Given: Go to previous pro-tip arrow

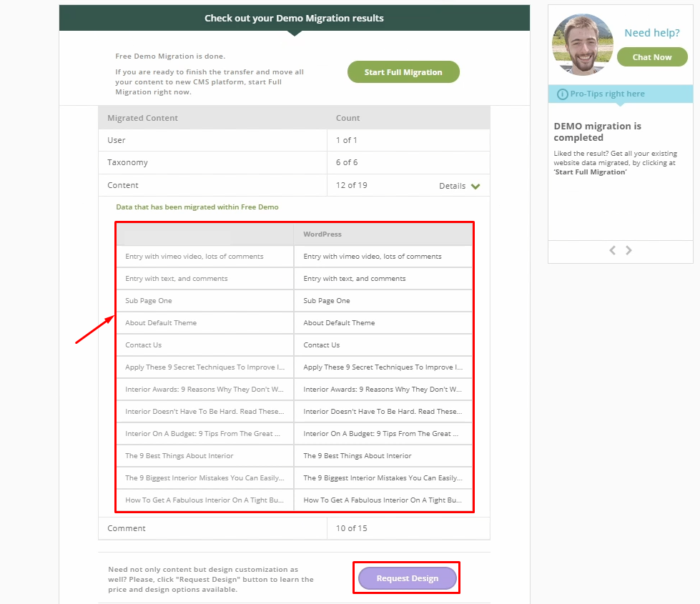Looking at the screenshot, I should click(613, 250).
